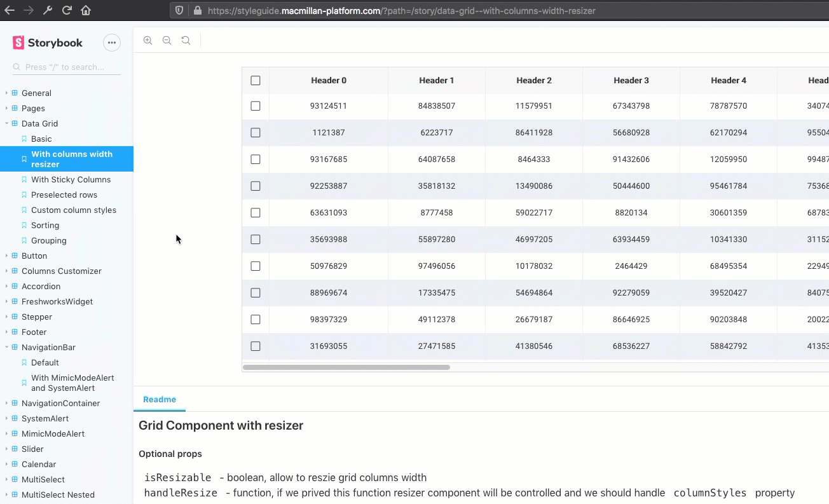
Task: Collapse the NavigationBar tree arrow
Action: point(6,347)
